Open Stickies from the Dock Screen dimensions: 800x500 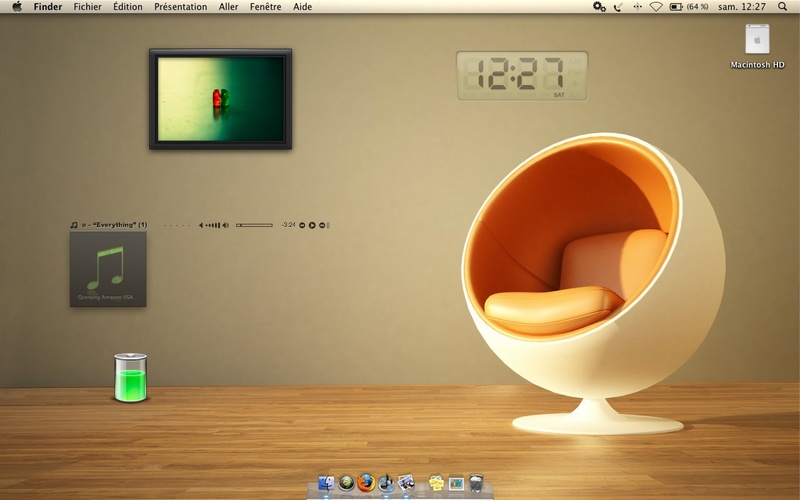pos(436,483)
